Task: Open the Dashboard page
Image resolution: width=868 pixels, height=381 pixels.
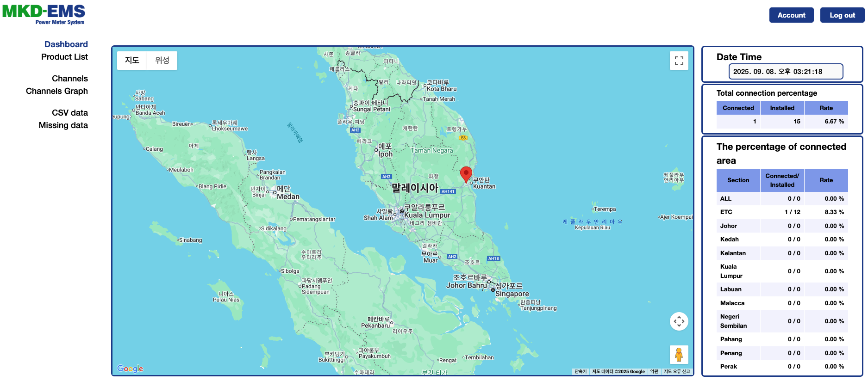Action: point(66,44)
